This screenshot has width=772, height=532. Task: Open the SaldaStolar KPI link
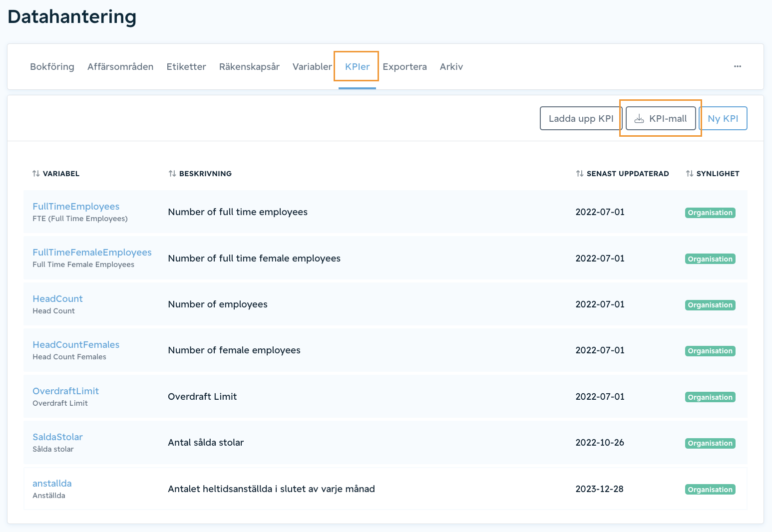(57, 437)
